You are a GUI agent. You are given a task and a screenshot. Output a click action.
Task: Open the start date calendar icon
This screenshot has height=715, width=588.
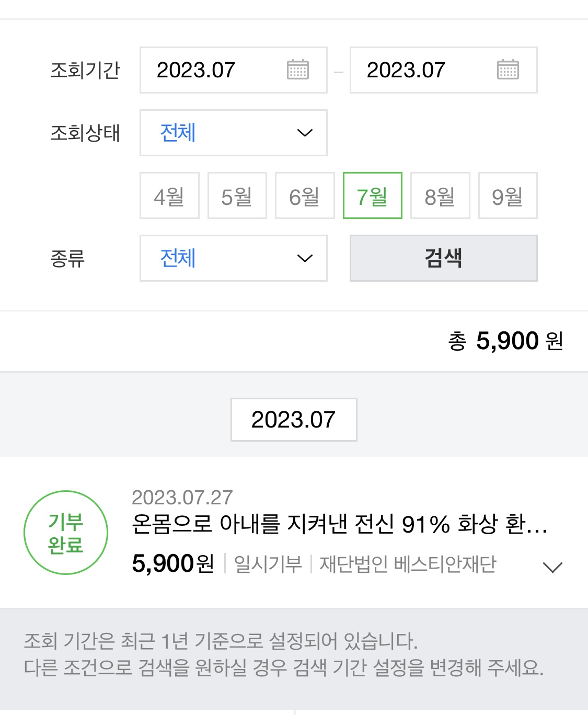298,70
